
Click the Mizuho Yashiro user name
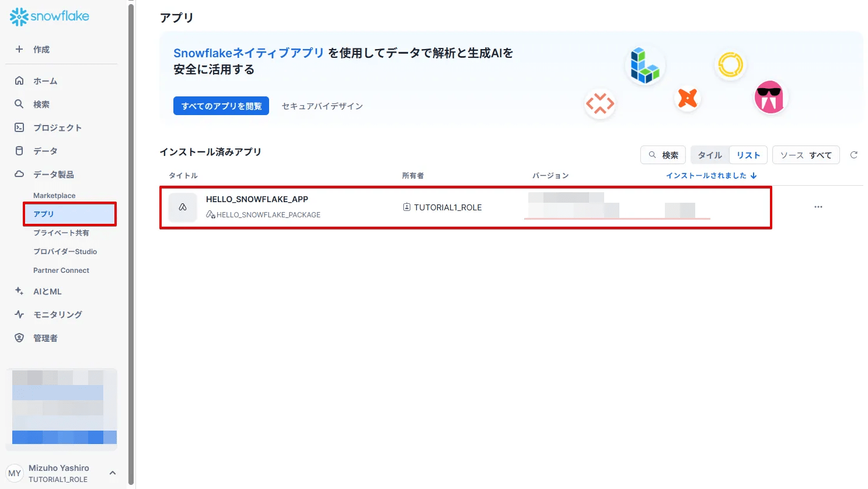tap(59, 467)
